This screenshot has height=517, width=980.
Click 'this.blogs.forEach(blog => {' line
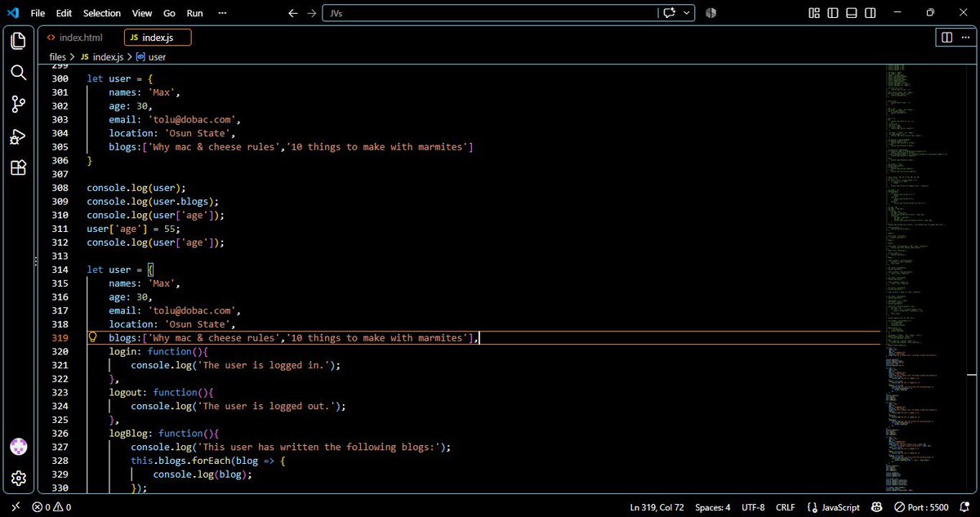pyautogui.click(x=207, y=461)
